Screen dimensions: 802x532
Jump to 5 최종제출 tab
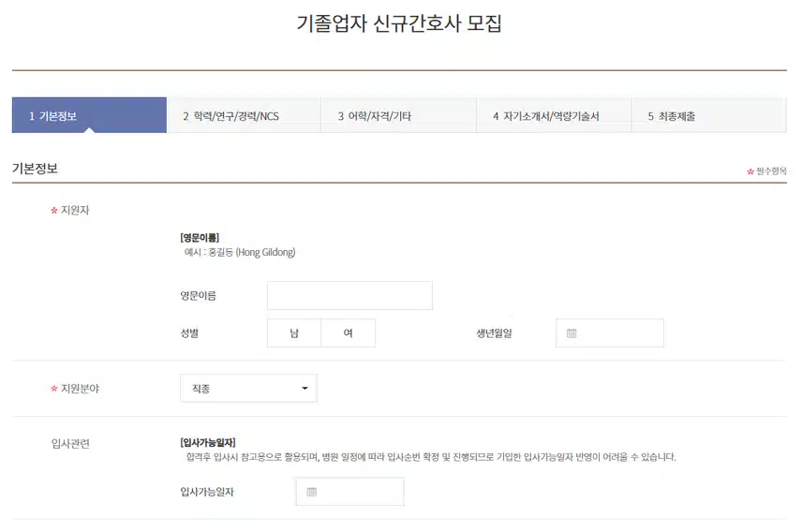(x=709, y=115)
